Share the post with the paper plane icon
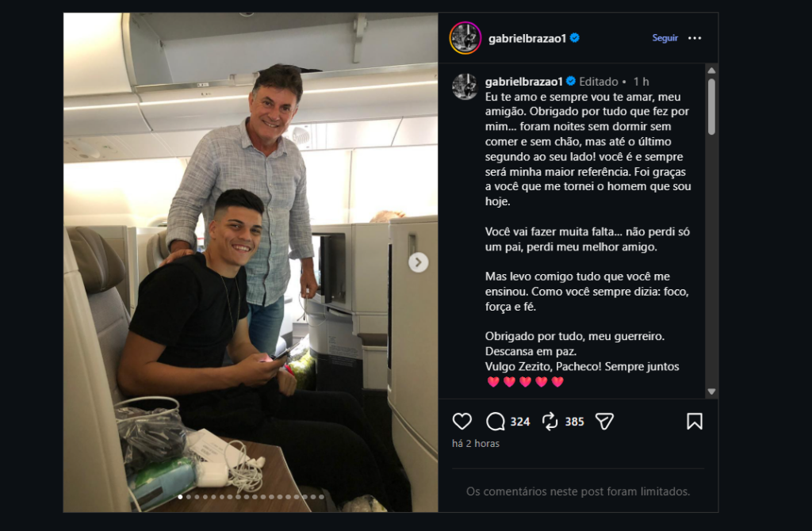Image resolution: width=812 pixels, height=531 pixels. click(604, 422)
